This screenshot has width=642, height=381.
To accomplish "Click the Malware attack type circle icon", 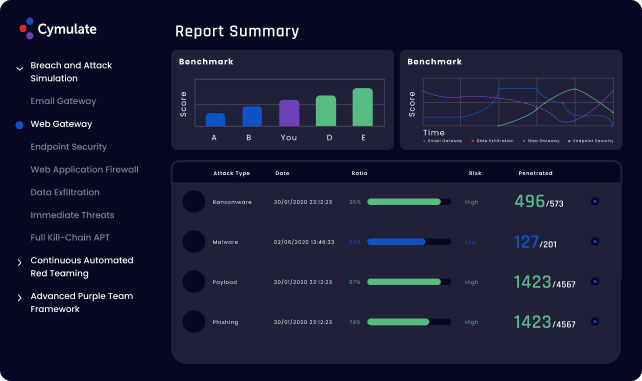I will pos(194,241).
